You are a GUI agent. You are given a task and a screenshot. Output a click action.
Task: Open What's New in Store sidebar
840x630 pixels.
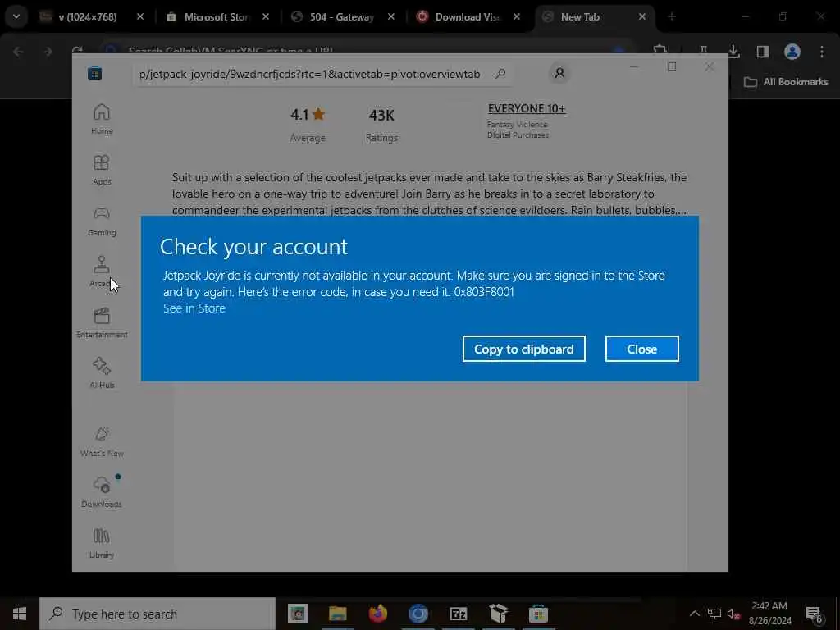102,441
